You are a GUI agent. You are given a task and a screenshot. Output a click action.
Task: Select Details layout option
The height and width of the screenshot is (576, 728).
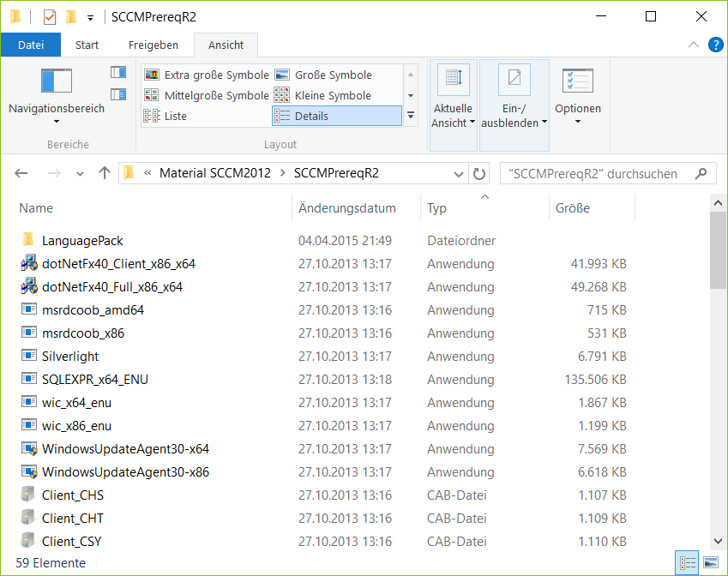(337, 116)
